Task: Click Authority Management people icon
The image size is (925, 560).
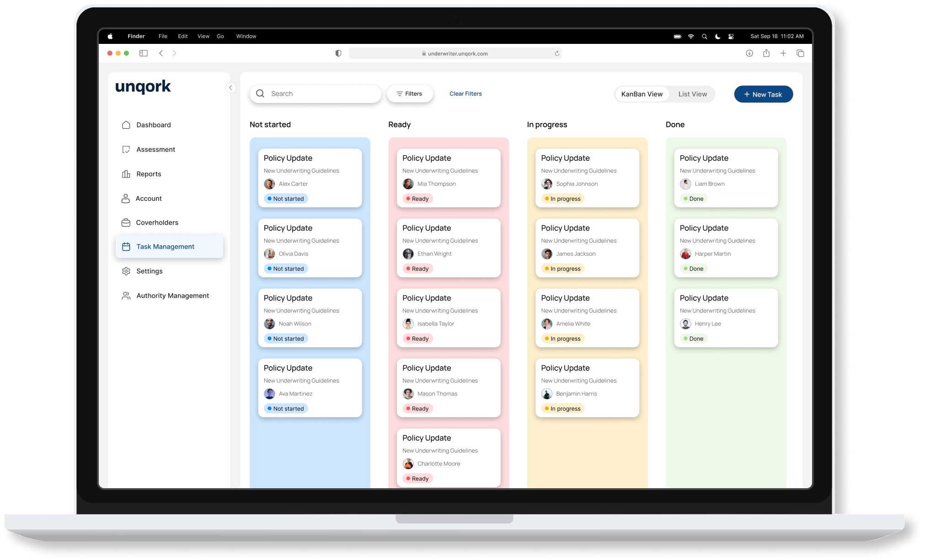Action: click(126, 296)
